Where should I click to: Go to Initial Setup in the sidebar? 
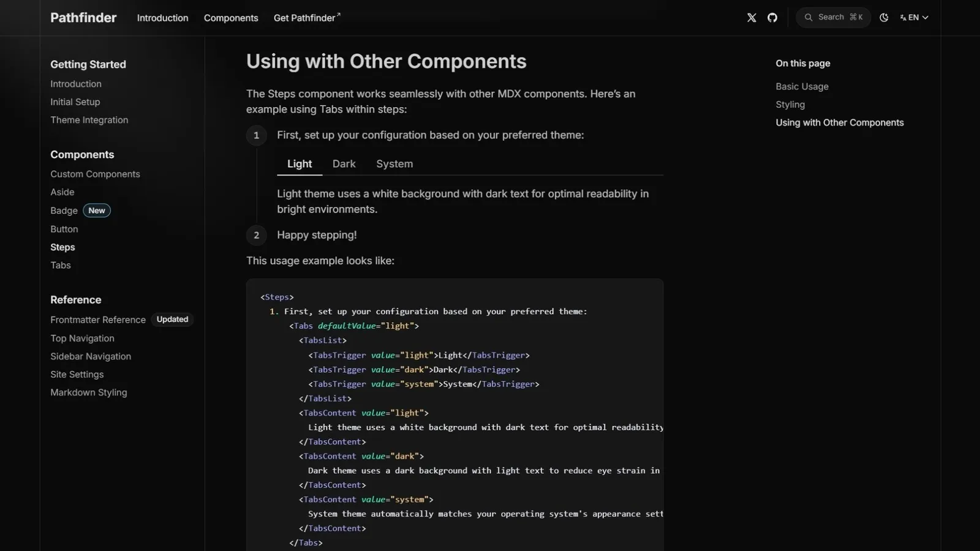point(75,102)
